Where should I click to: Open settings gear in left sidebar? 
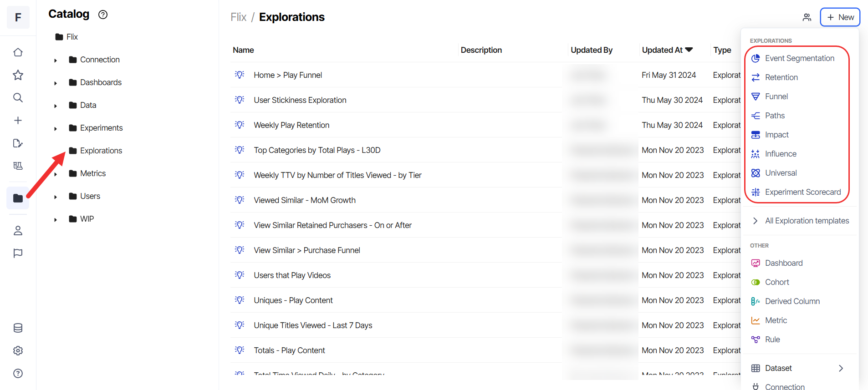pos(18,351)
